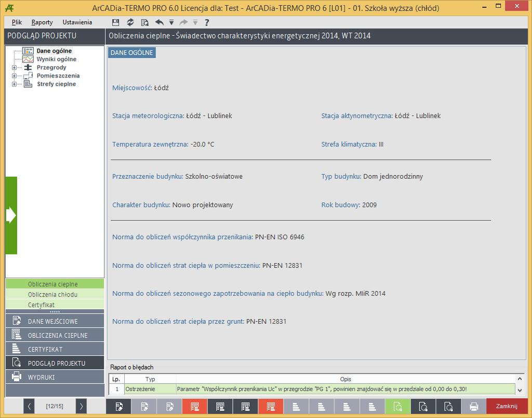Click the Wyniki ogólne chart icon
This screenshot has height=418, width=532.
click(28, 59)
